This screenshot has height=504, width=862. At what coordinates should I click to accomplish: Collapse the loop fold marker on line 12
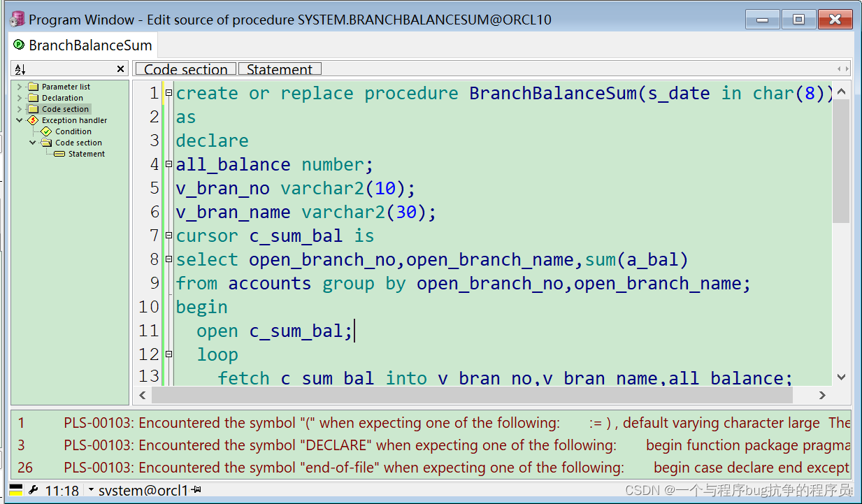(168, 354)
